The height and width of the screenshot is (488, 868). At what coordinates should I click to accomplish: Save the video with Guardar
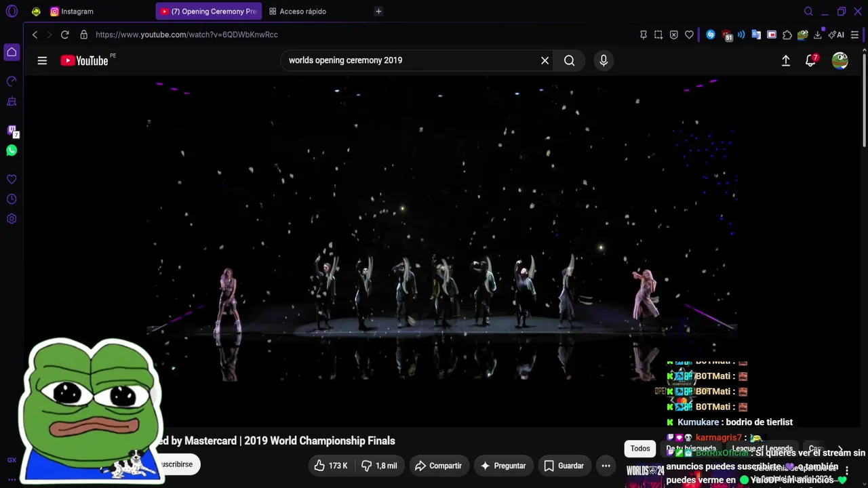tap(564, 466)
